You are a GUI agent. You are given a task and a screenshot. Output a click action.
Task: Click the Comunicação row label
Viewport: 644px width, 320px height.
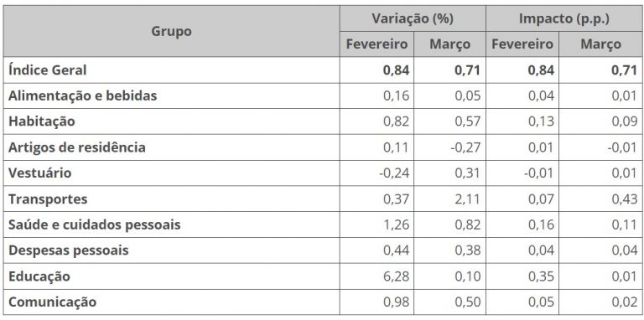click(53, 302)
